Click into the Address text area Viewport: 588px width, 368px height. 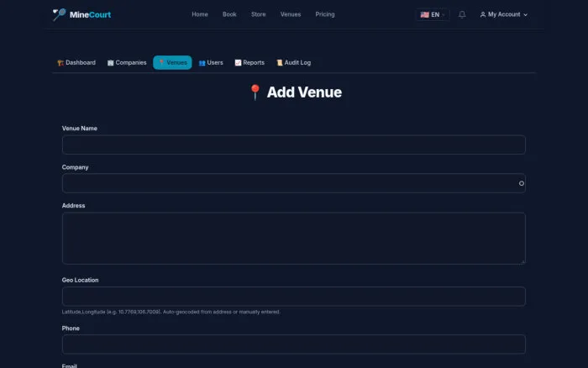tap(294, 239)
